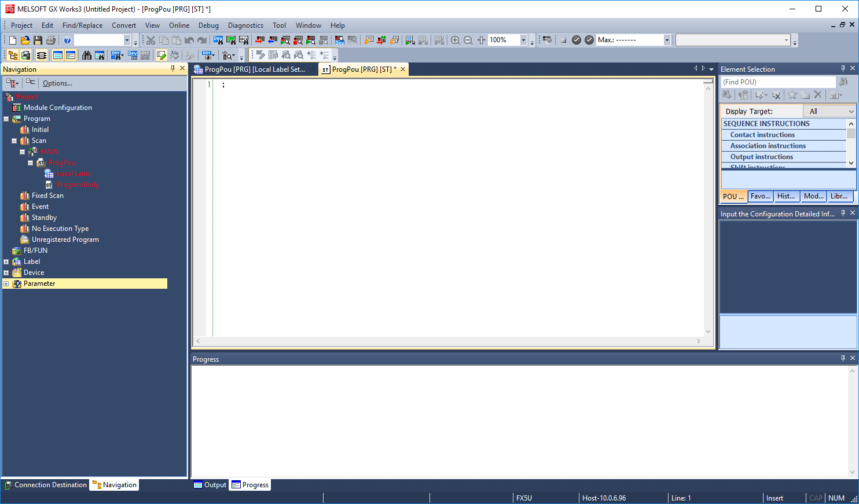Click the binoculars search icon beside Find POU
This screenshot has height=504, width=859.
point(843,82)
